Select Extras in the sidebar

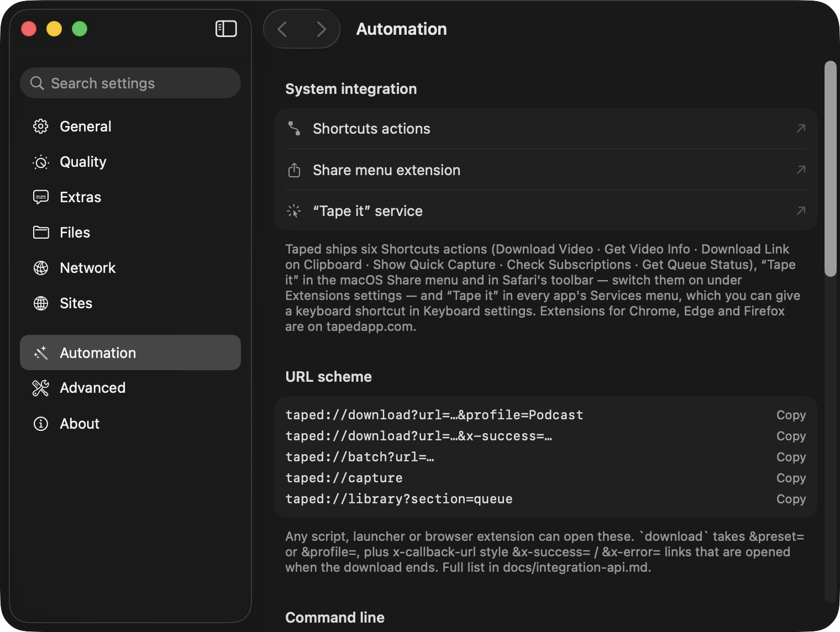coord(130,197)
